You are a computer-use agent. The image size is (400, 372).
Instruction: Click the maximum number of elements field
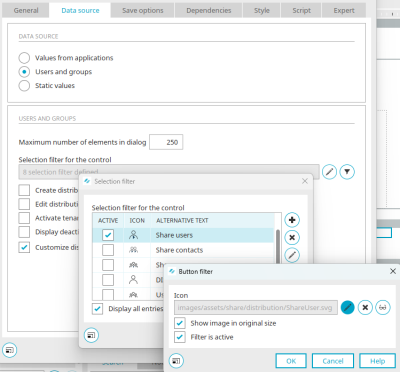[x=166, y=142]
